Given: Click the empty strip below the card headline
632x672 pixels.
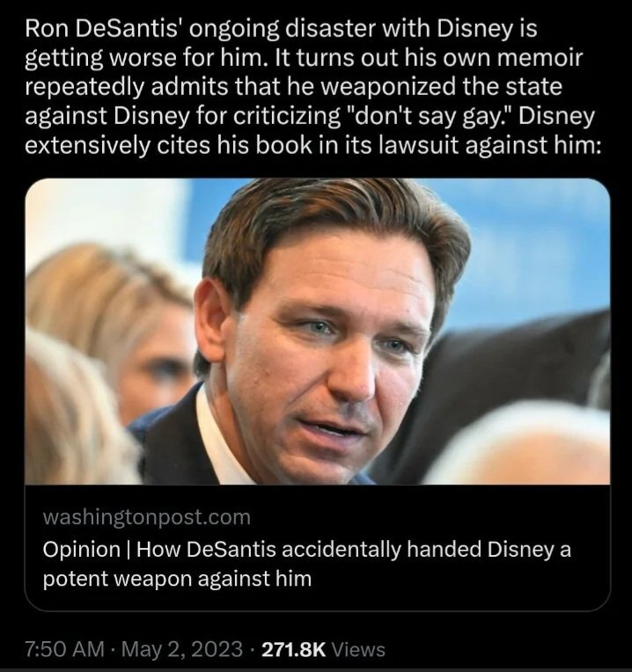Looking at the screenshot, I should (317, 601).
